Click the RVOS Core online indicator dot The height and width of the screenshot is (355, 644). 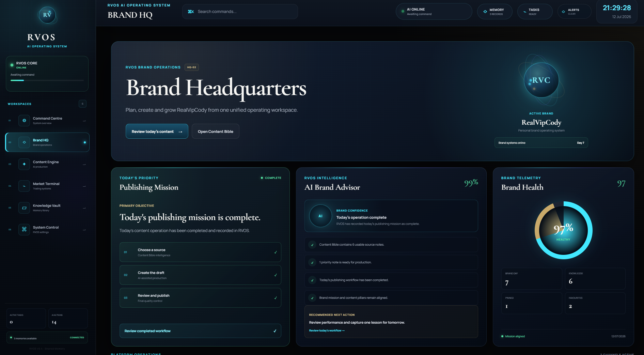[12, 65]
